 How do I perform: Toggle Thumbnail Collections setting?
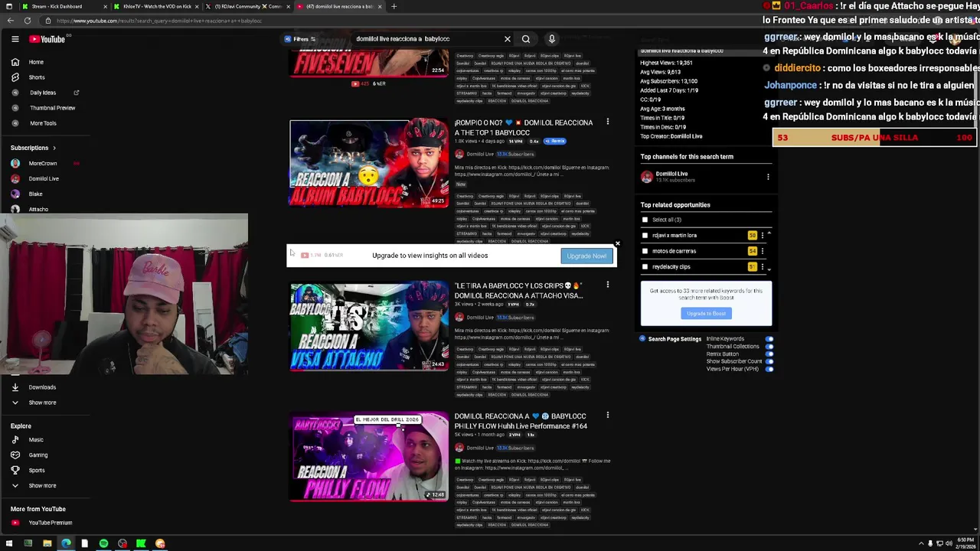[x=769, y=347]
